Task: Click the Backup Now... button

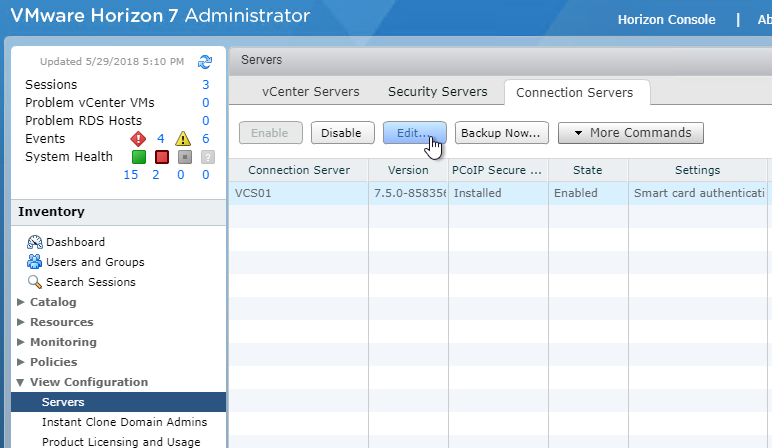Action: click(501, 133)
